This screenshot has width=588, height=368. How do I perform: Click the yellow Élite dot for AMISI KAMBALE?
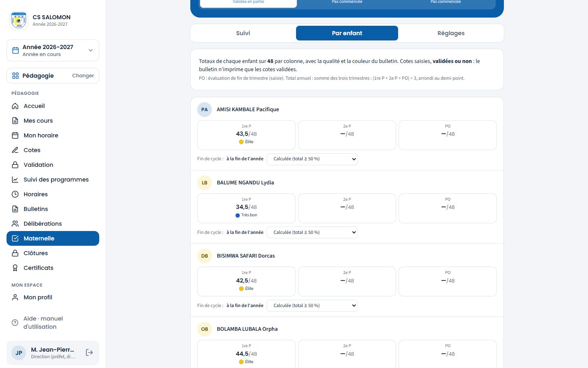point(241,142)
